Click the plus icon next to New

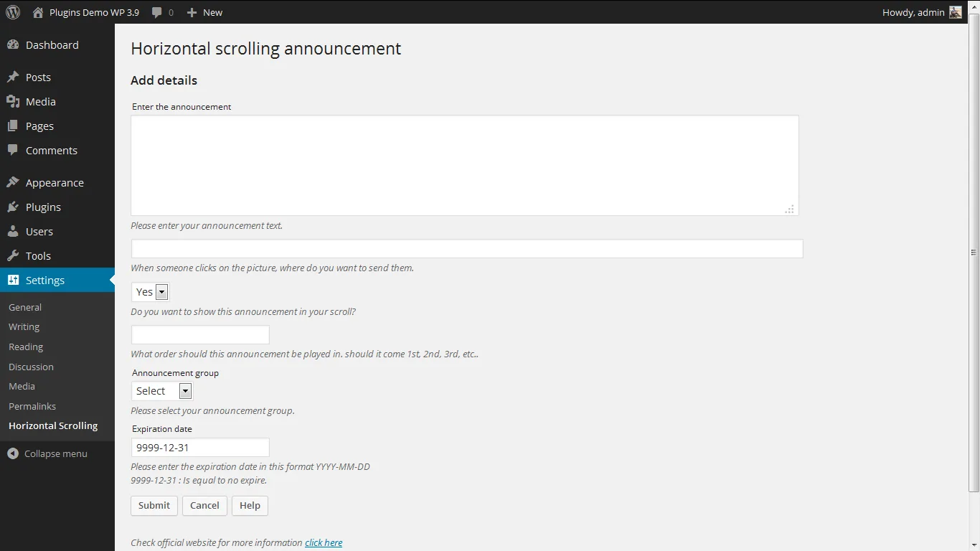point(192,12)
